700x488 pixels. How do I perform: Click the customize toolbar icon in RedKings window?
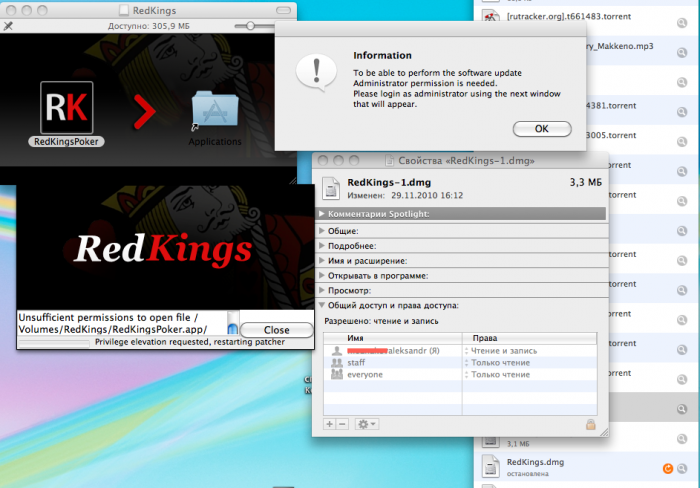(8, 26)
